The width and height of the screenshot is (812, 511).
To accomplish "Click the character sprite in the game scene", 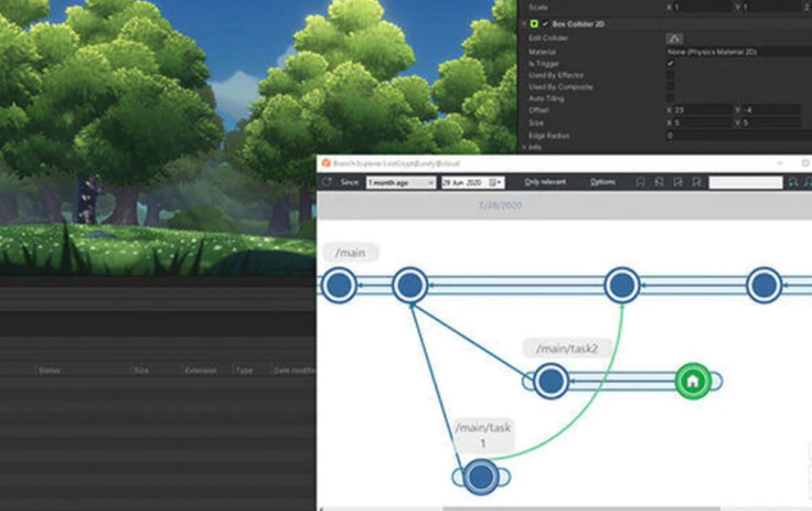I will point(89,201).
